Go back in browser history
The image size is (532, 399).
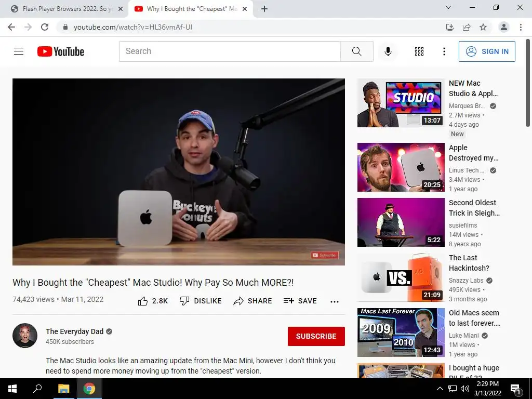click(x=11, y=27)
